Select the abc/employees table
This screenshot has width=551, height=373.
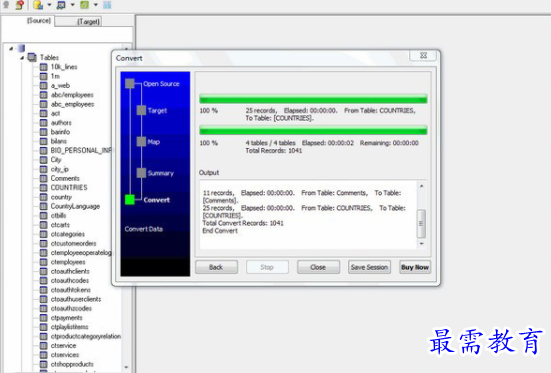(72, 95)
